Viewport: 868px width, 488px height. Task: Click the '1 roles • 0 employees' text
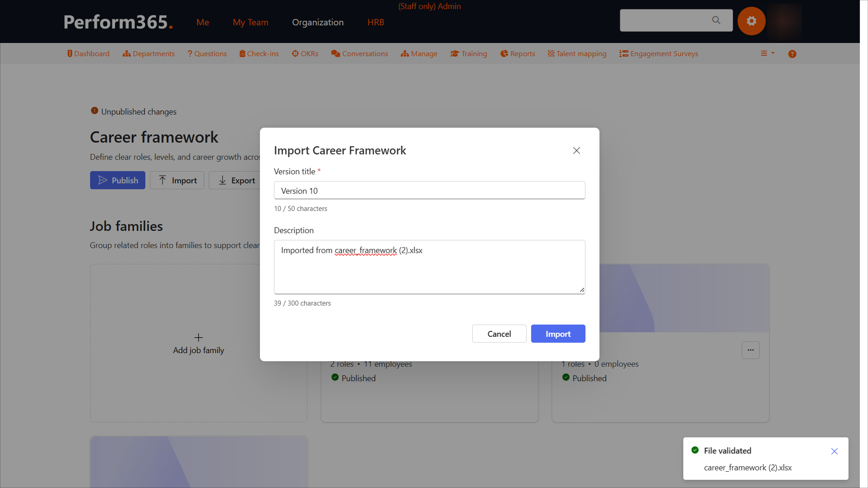(x=600, y=364)
